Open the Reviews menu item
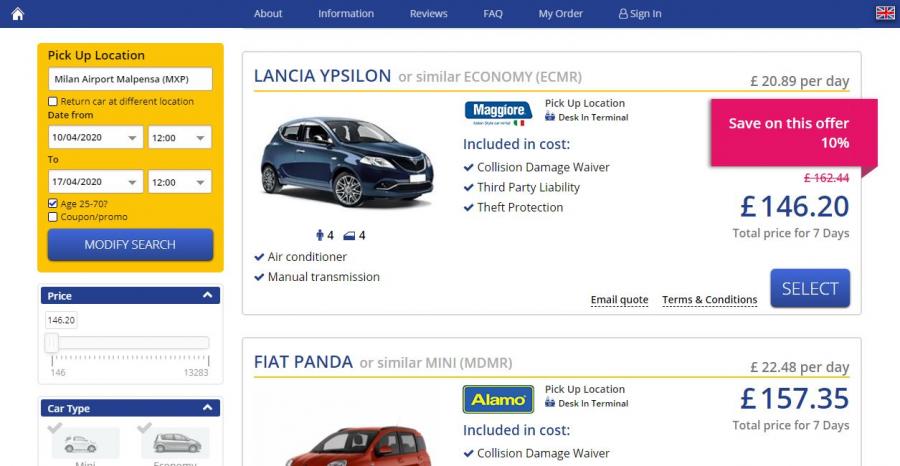The height and width of the screenshot is (466, 900). click(428, 14)
